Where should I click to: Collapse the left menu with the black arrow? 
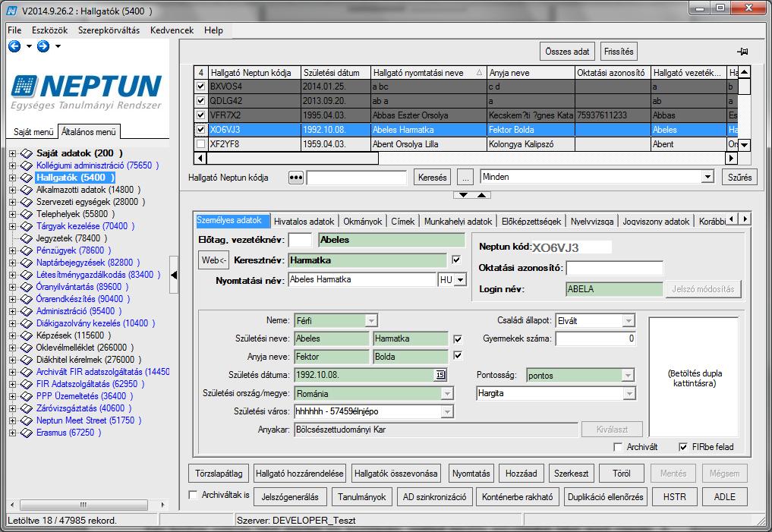174,275
